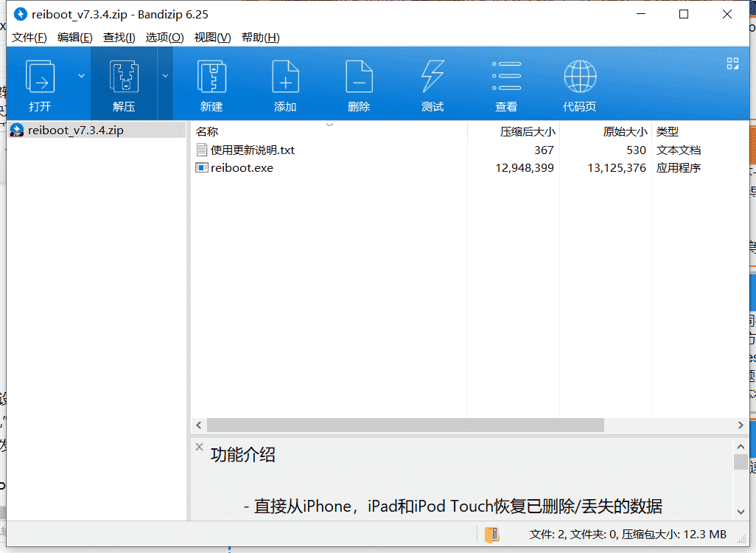Click the 测试 (Test) lightning icon
This screenshot has width=756, height=553.
[x=433, y=76]
